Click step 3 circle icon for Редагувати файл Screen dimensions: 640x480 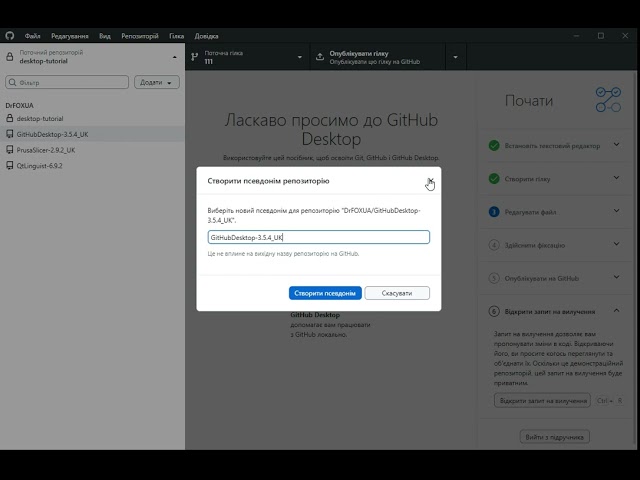pos(494,212)
